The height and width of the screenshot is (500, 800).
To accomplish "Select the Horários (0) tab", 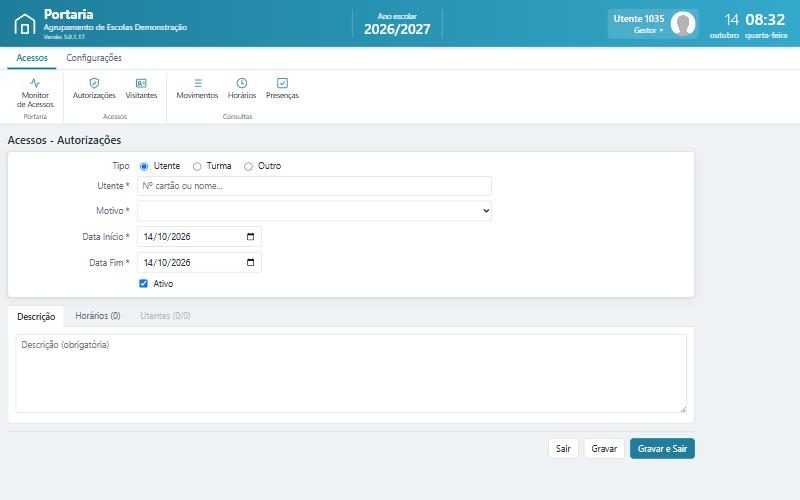I will pos(98,316).
